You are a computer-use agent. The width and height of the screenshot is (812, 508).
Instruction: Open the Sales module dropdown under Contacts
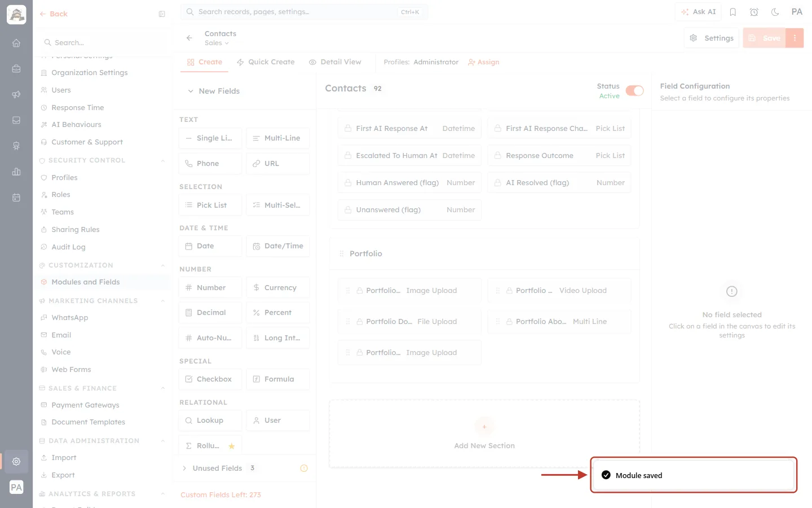click(x=217, y=43)
